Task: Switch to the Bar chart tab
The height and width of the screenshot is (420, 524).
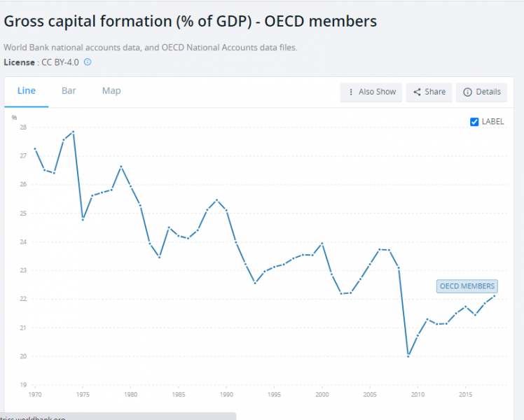Action: [69, 91]
